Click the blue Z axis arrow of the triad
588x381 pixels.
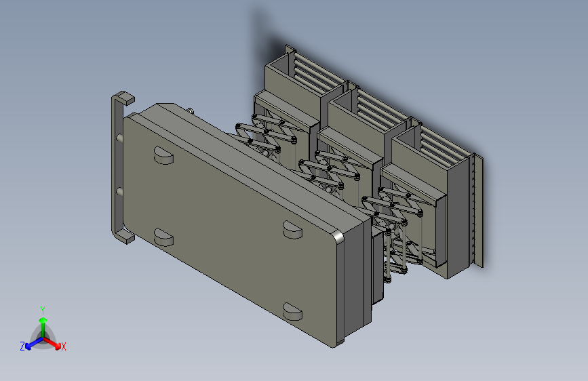coord(33,344)
